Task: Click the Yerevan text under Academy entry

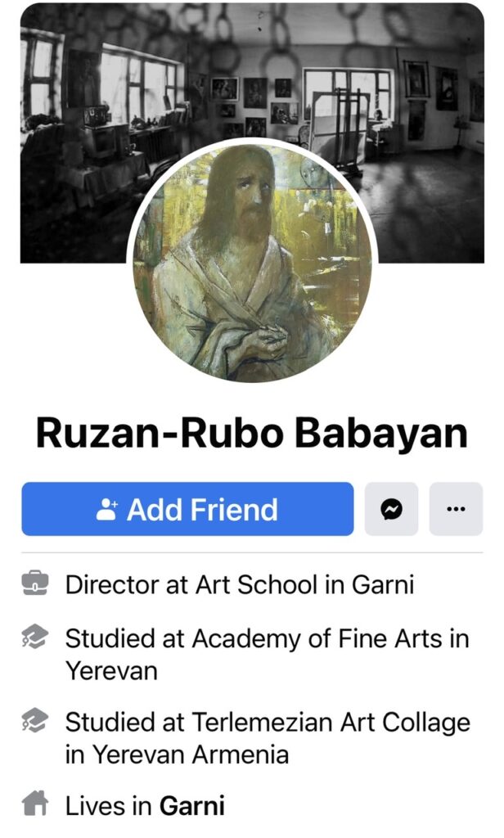Action: [112, 670]
